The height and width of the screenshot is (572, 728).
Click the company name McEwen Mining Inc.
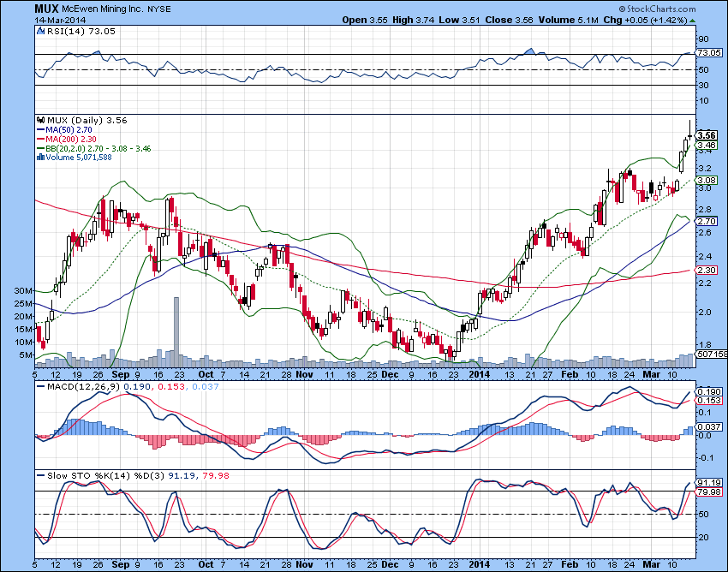[103, 9]
